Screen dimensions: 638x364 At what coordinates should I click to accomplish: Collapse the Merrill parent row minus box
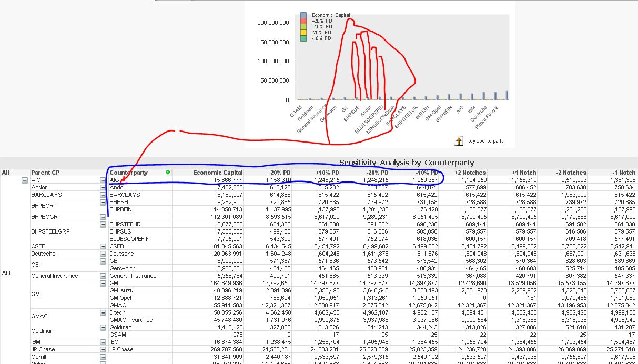click(x=103, y=357)
